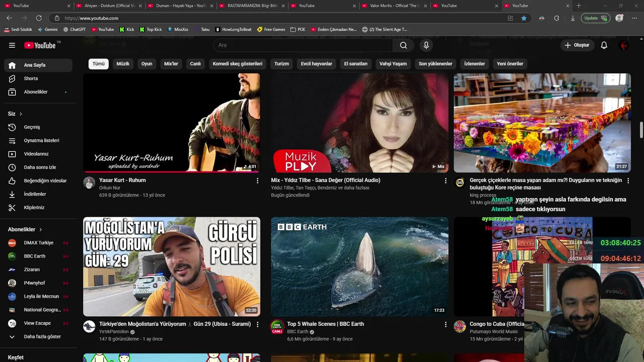Select Komedi skeç gösterileri chip

237,64
